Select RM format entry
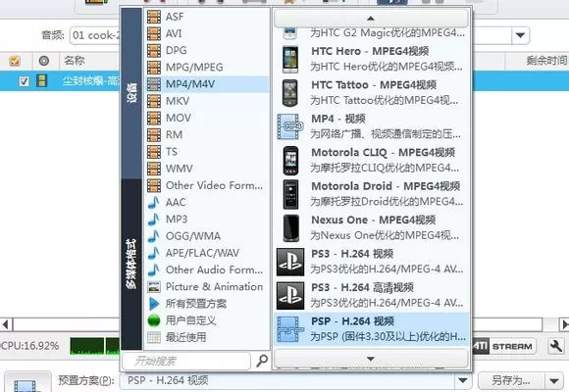 207,135
